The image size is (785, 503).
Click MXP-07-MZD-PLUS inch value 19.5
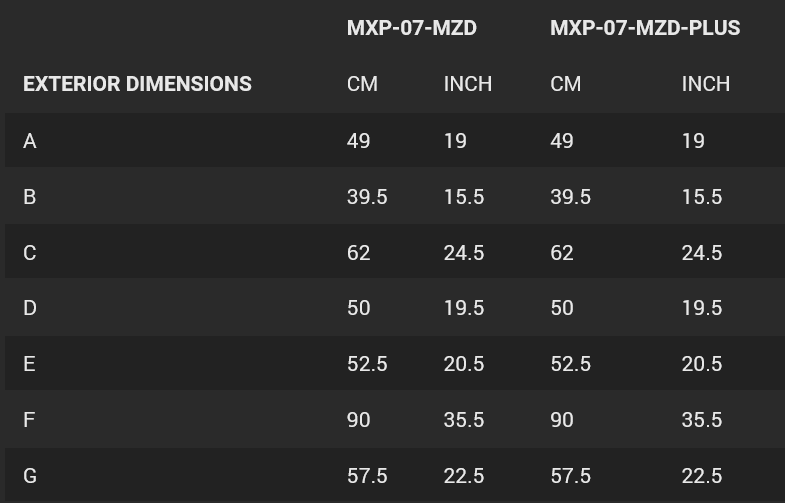(702, 308)
